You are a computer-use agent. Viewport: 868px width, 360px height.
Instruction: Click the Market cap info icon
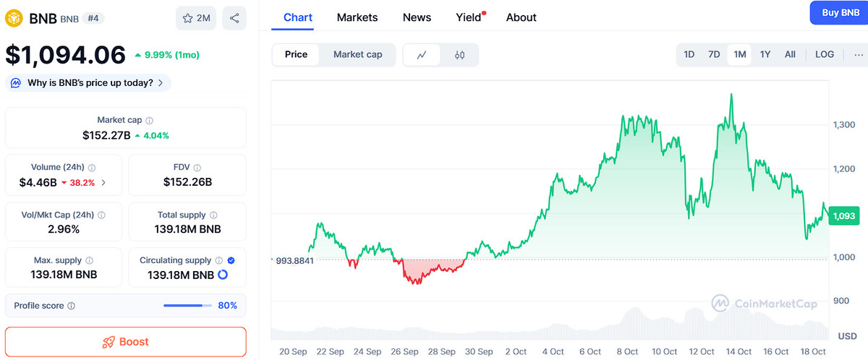coord(149,120)
